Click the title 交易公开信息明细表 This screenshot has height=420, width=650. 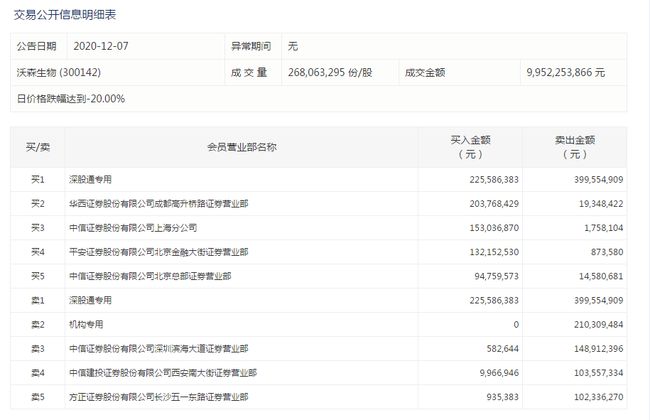[x=65, y=15]
